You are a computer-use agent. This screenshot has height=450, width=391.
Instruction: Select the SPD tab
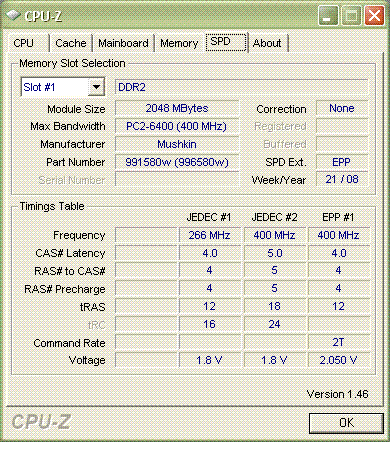coord(226,42)
